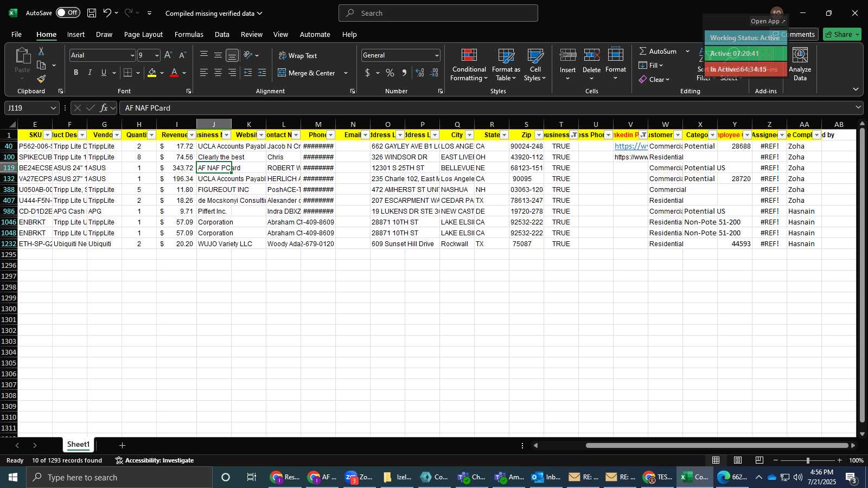Switch to the Review tab
Screen dimensions: 868x488
[x=252, y=34]
